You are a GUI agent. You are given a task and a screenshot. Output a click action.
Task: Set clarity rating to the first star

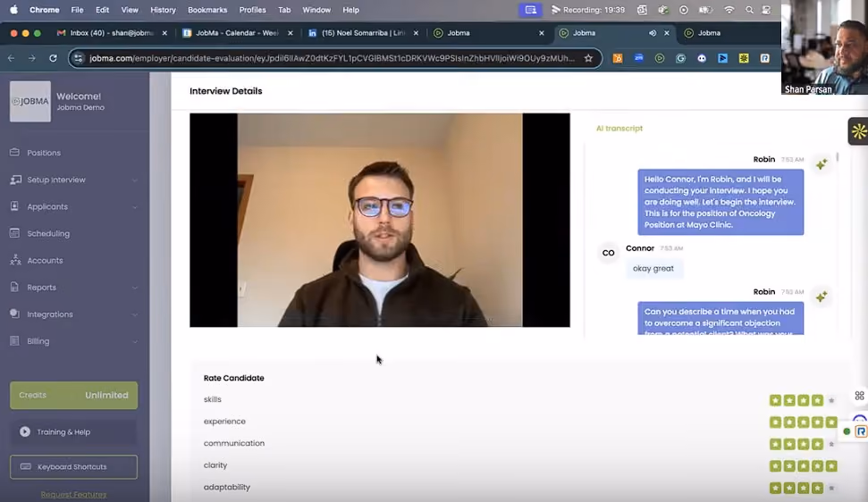click(776, 466)
